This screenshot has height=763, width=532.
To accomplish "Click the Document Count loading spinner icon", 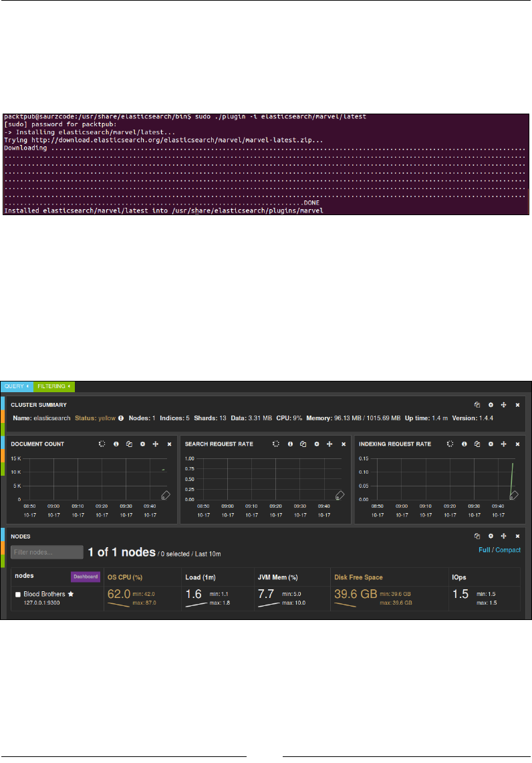I will tap(102, 444).
